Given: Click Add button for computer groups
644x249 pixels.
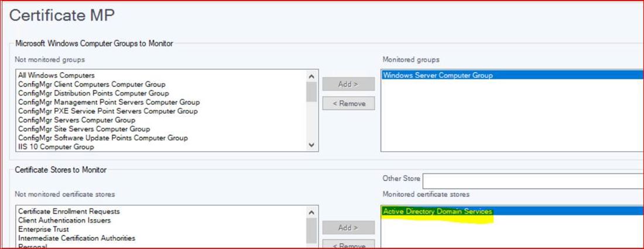Looking at the screenshot, I should coord(348,84).
